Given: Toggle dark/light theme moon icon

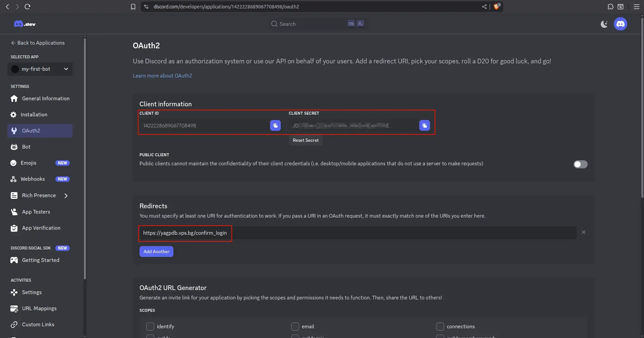Looking at the screenshot, I should [604, 24].
